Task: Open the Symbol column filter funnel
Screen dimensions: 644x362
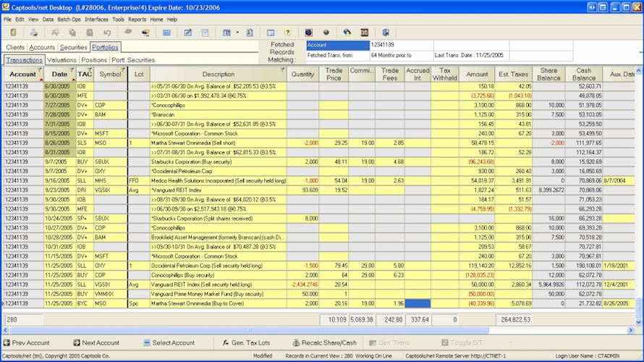Action: coord(123,70)
